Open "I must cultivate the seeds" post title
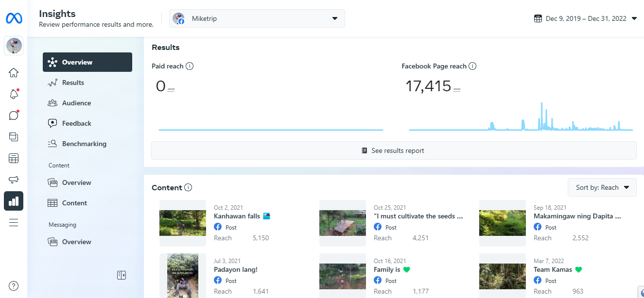Viewport: 644px width, 298px height. (418, 216)
